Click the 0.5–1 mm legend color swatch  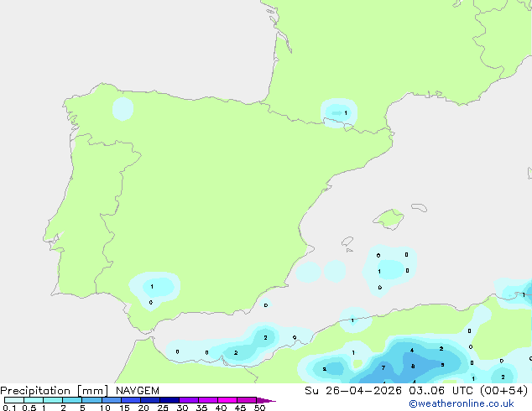click(x=34, y=400)
